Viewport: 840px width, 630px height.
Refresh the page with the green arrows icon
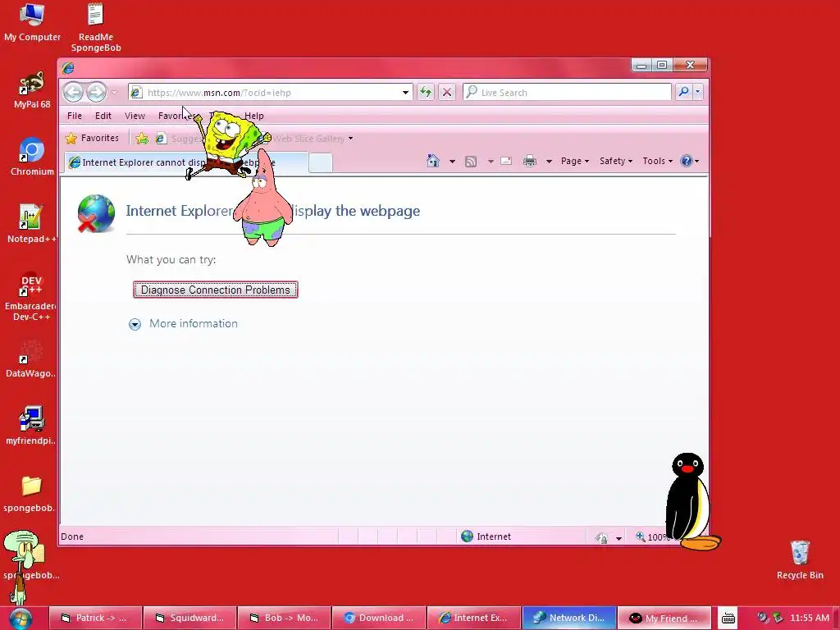coord(426,92)
